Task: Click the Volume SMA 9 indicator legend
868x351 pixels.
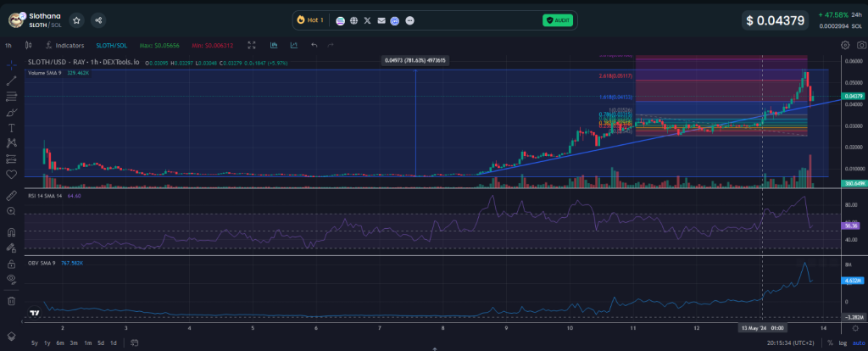Action: tap(58, 73)
